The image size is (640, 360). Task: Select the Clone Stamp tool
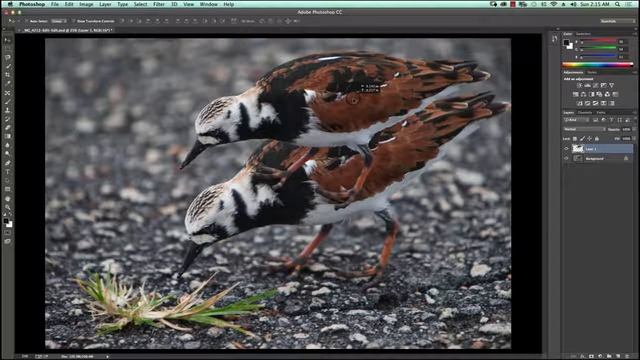(7, 110)
